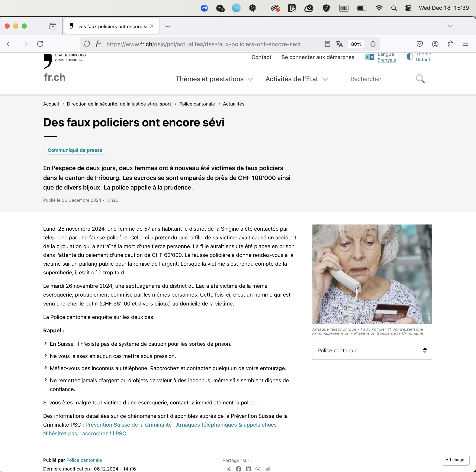Image resolution: width=476 pixels, height=472 pixels.
Task: Bookmark this page with star icon
Action: pyautogui.click(x=373, y=44)
